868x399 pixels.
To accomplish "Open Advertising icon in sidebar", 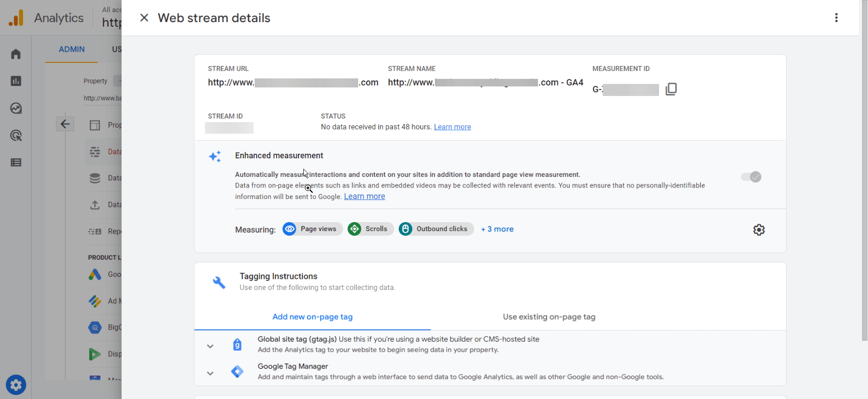I will [16, 135].
